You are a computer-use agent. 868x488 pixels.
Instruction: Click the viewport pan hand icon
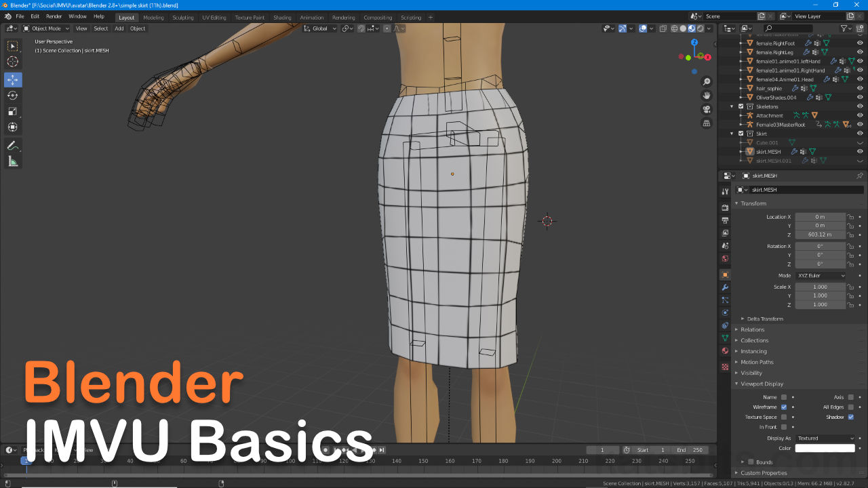[707, 96]
